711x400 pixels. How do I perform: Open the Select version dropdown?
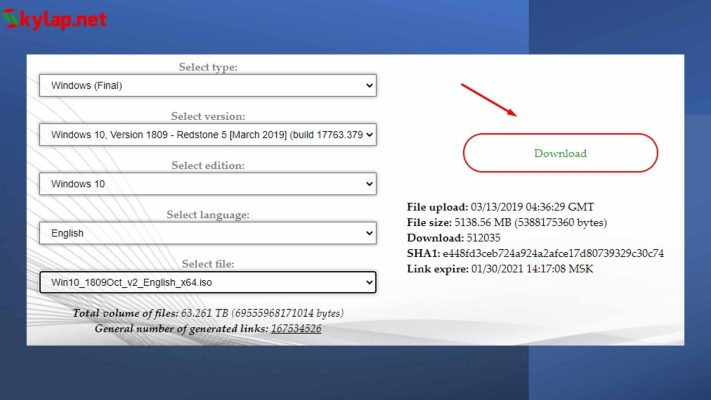point(208,135)
